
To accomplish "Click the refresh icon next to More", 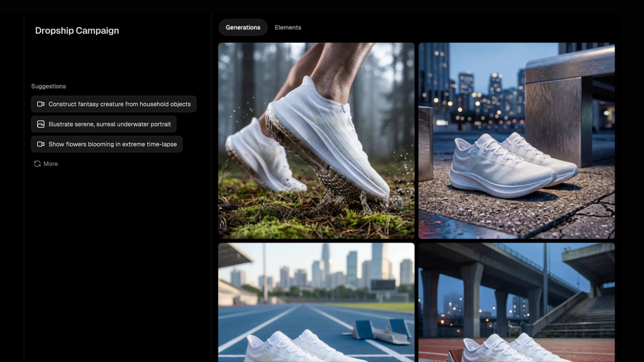I will [37, 164].
